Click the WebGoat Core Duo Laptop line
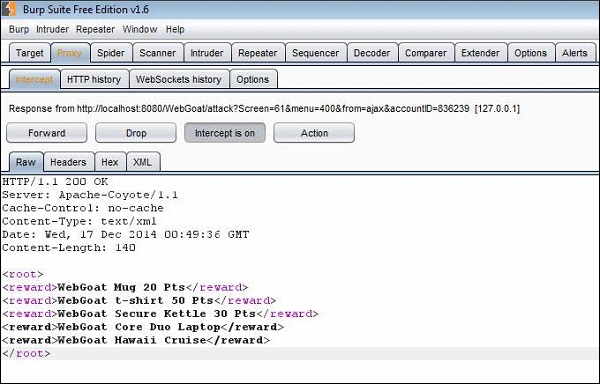The width and height of the screenshot is (600, 384). (143, 327)
